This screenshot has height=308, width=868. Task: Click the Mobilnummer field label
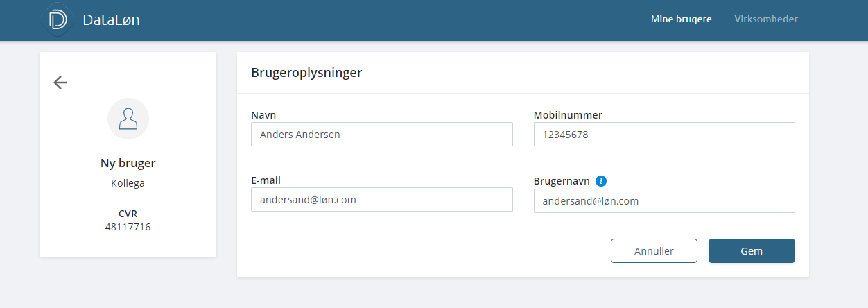click(x=568, y=115)
